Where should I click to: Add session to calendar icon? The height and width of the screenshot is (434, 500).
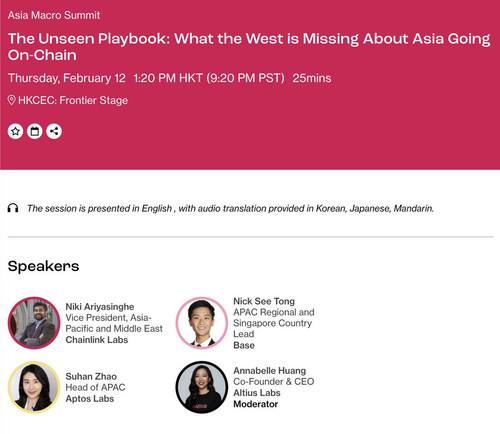pyautogui.click(x=35, y=131)
